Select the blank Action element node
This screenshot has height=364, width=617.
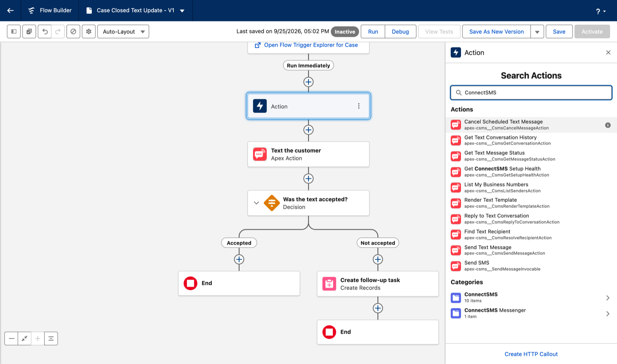[x=308, y=106]
